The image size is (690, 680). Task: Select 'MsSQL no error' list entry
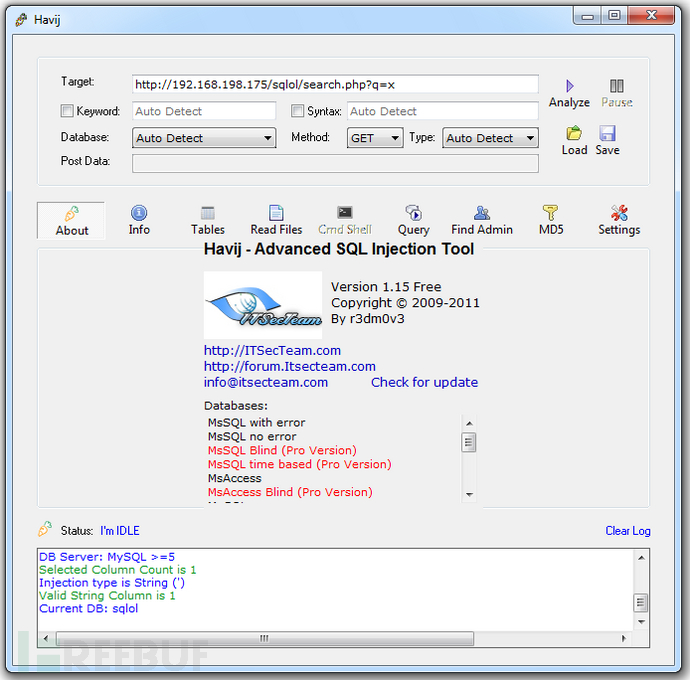tap(252, 437)
